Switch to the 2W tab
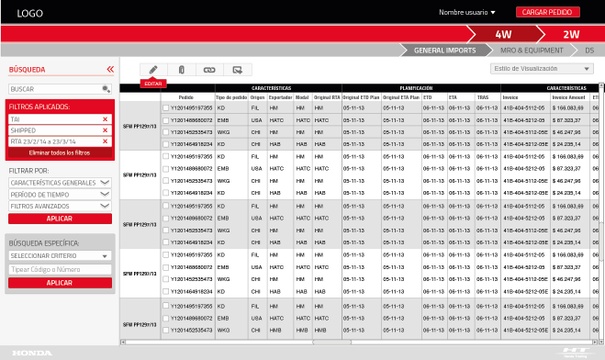605x360 pixels. (x=571, y=34)
